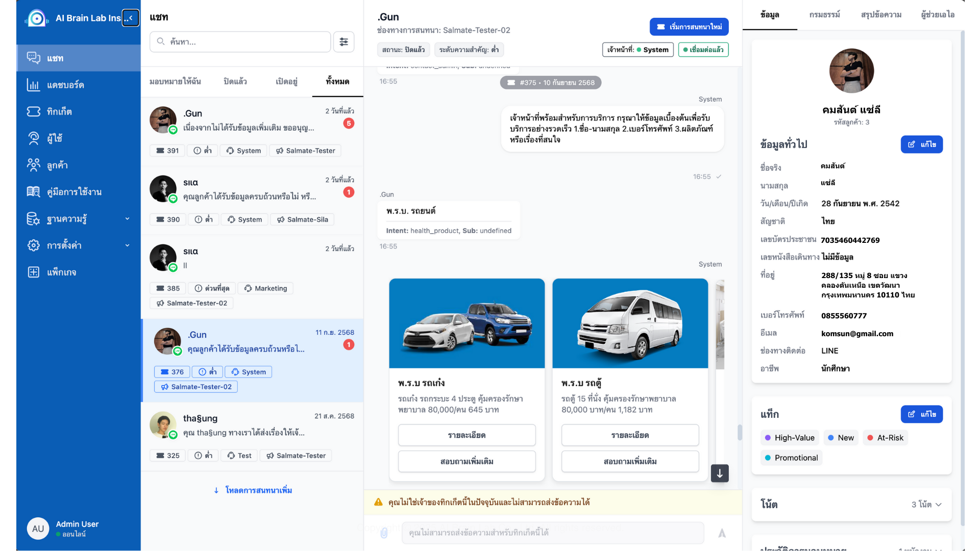Expand the Knowledge Base menu chevron
Screen dimensions: 980x551
tap(127, 219)
